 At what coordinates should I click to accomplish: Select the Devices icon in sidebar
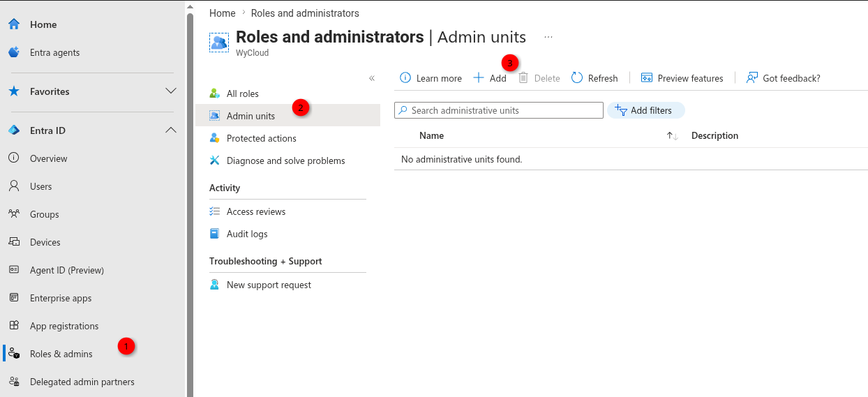click(14, 242)
